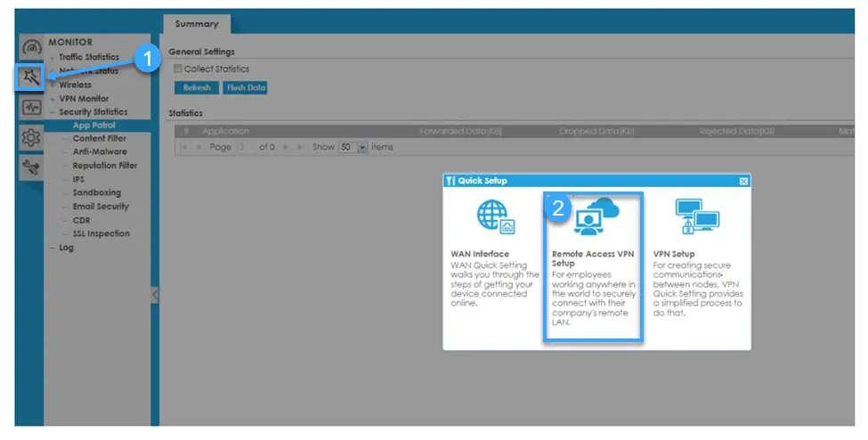Switch to the Summary tab

pyautogui.click(x=196, y=24)
